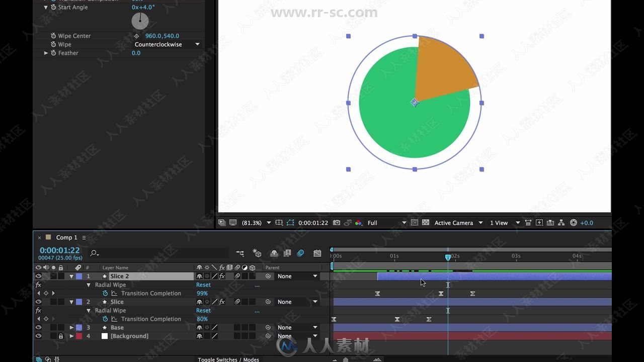
Task: Open the 1 View layout dropdown
Action: tap(505, 223)
